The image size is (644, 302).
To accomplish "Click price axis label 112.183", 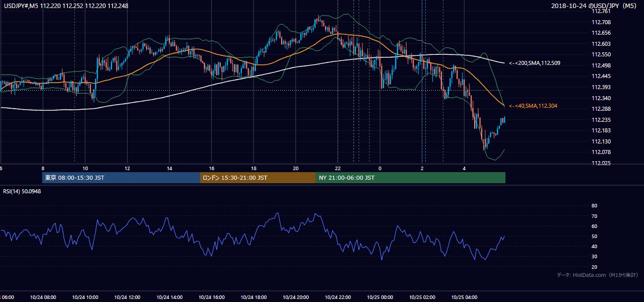I will coord(601,130).
